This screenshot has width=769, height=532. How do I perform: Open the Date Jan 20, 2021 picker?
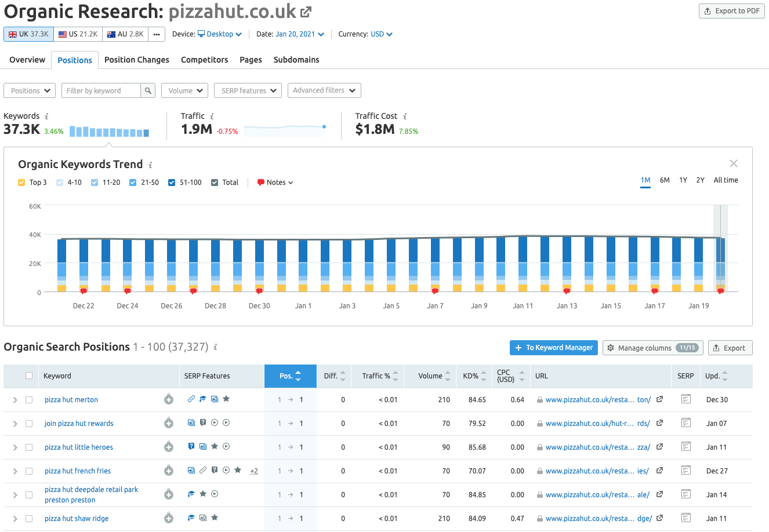pyautogui.click(x=300, y=34)
